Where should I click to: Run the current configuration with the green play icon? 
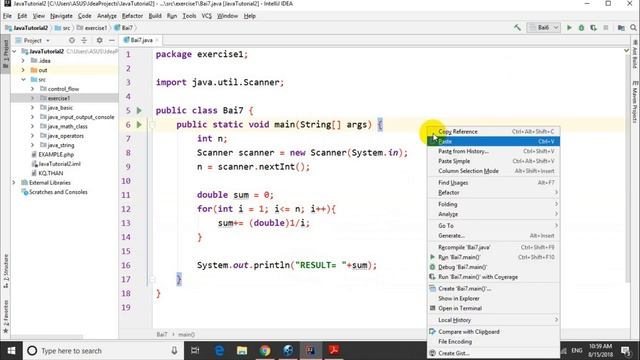[x=569, y=28]
